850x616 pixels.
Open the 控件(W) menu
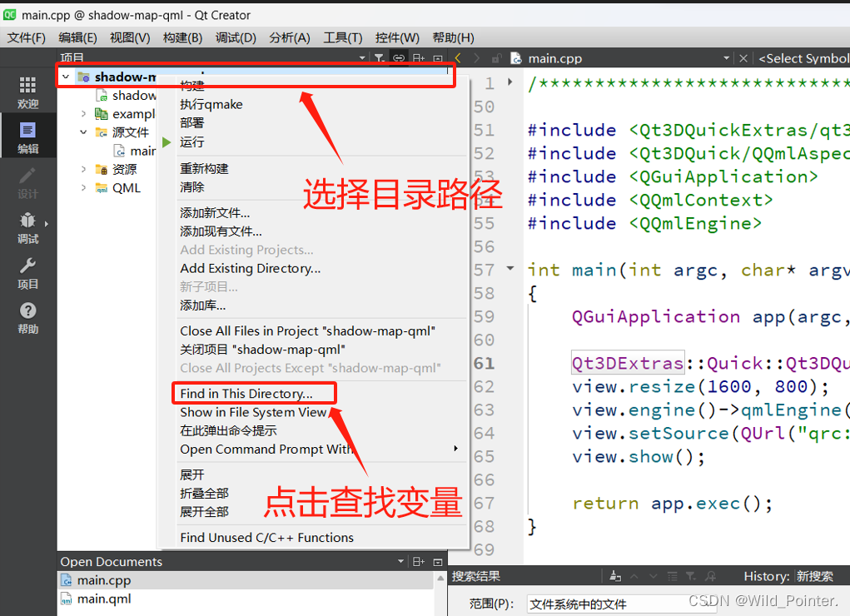pos(397,38)
